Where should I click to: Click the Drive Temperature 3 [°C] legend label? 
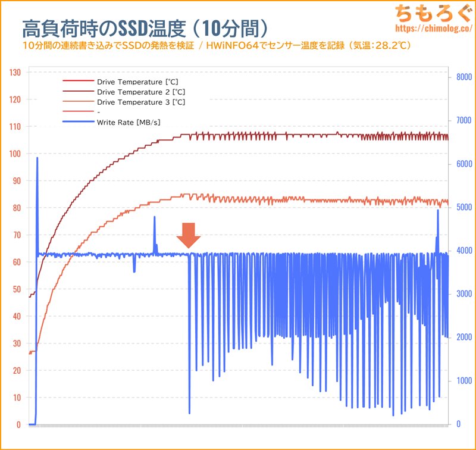click(x=141, y=102)
